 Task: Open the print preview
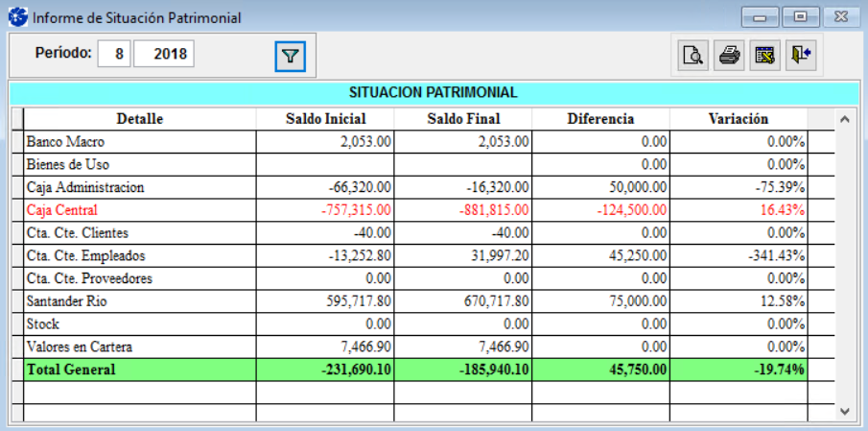point(692,56)
